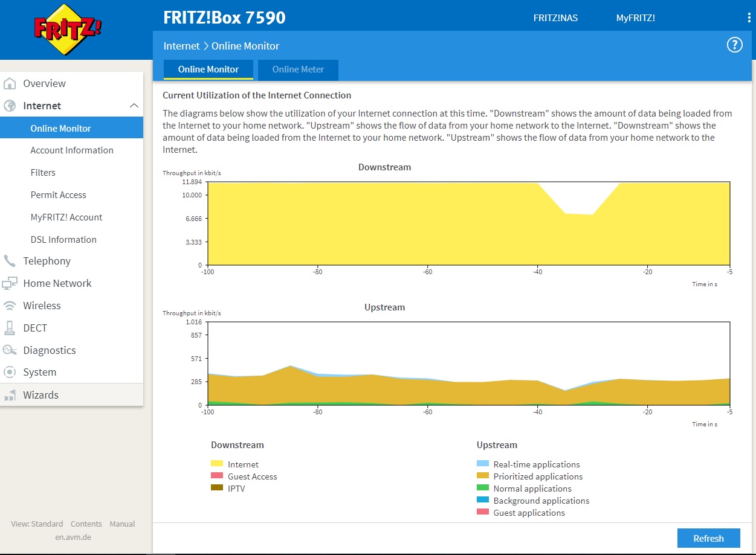Click the Prioritized applications legend swatch
This screenshot has width=756, height=555.
(483, 476)
